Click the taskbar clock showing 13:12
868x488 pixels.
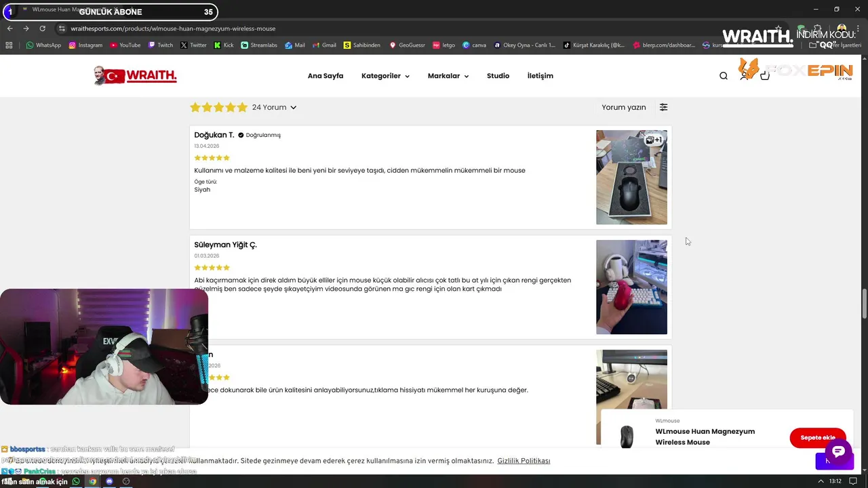point(835,481)
